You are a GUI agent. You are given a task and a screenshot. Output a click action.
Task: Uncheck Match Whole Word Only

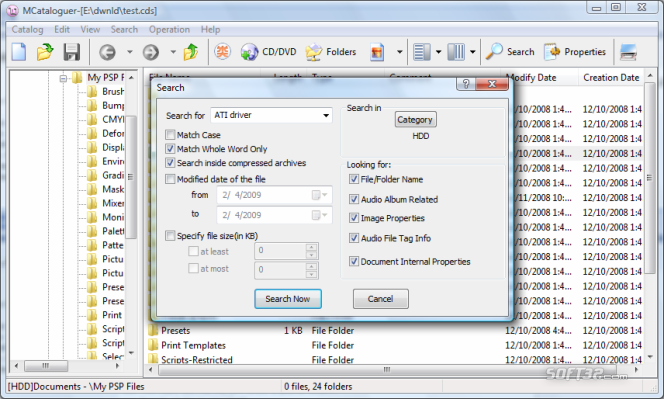click(170, 149)
